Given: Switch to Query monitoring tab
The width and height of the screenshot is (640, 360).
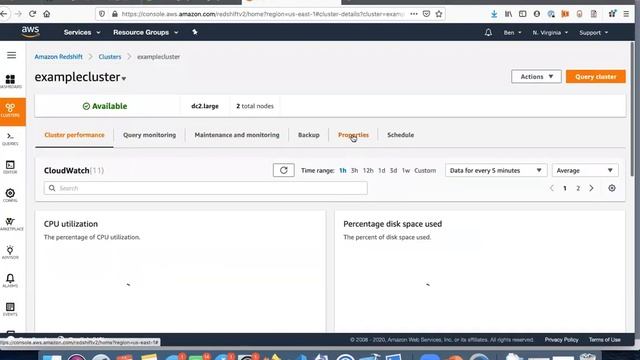Looking at the screenshot, I should coord(149,135).
